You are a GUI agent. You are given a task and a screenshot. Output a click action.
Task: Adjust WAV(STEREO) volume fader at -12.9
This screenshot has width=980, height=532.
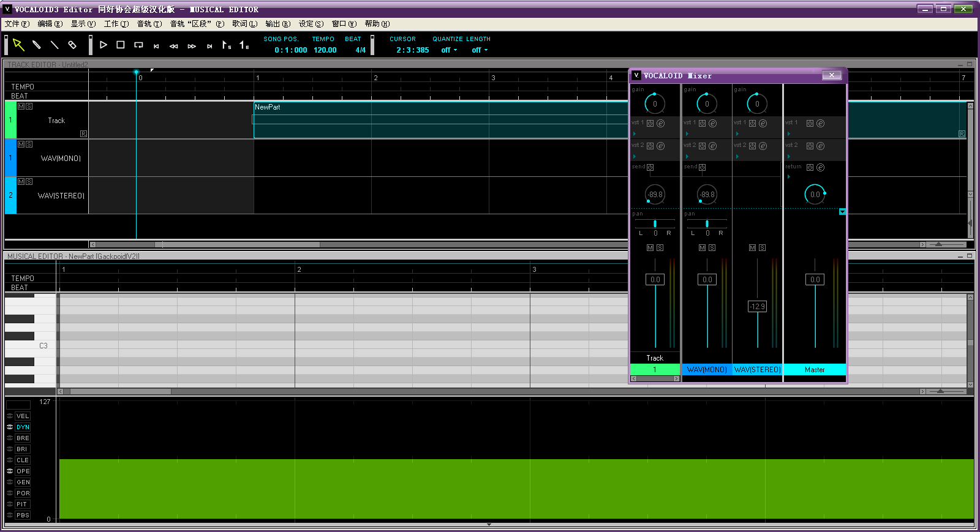[x=757, y=307]
